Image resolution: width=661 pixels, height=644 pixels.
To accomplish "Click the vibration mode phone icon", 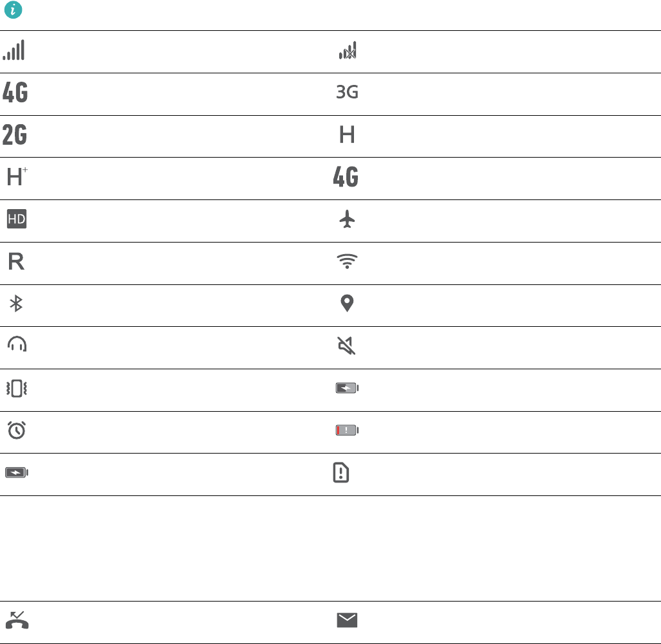I will (17, 389).
